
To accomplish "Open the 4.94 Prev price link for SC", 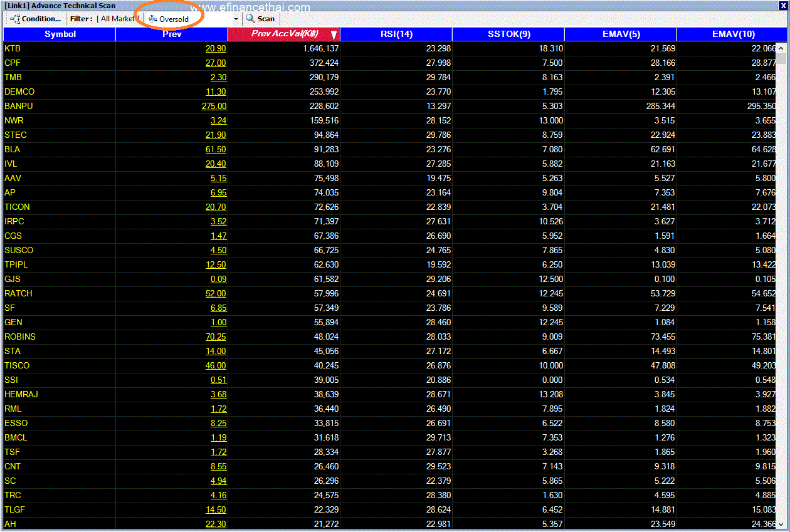I will pos(218,481).
